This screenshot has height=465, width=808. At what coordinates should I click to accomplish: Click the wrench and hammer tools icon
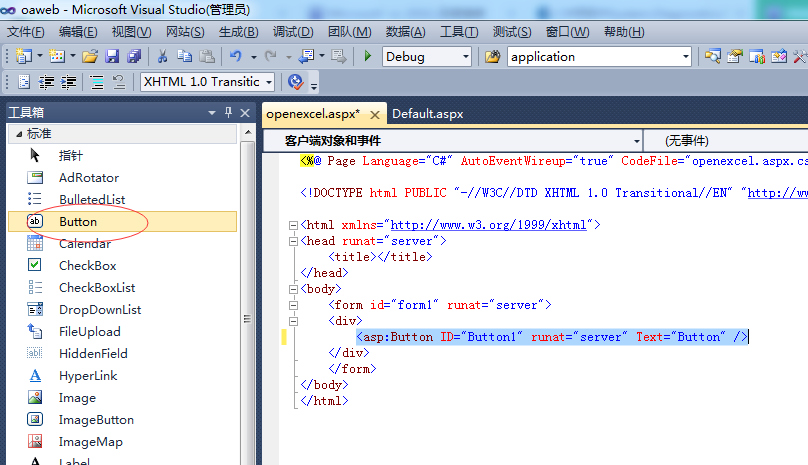click(800, 56)
